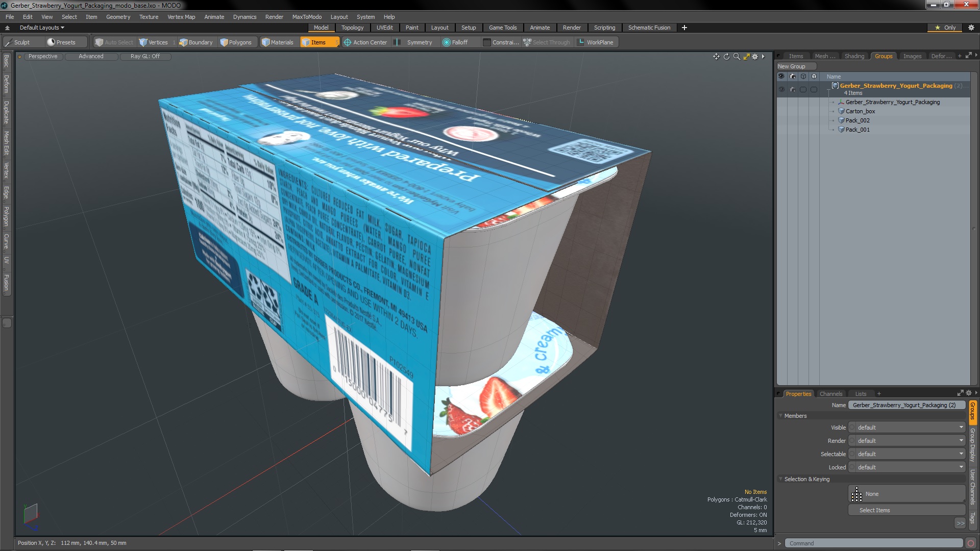Viewport: 980px width, 551px height.
Task: Click the Properties panel settings gear
Action: point(969,393)
